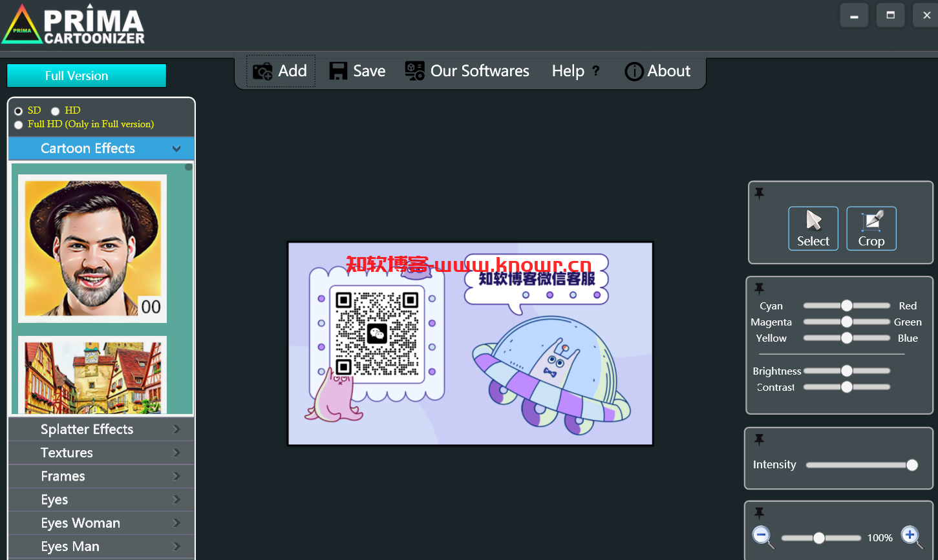This screenshot has width=938, height=560.
Task: Click the About info circle icon
Action: tap(634, 72)
